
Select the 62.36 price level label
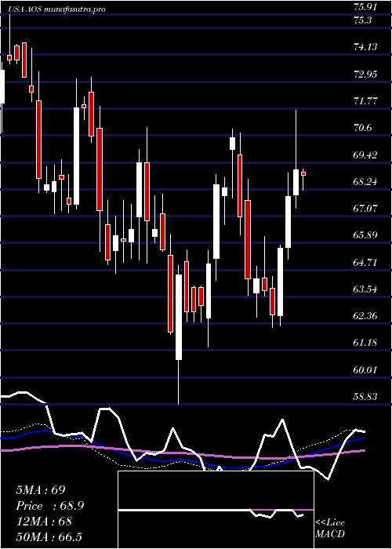pos(365,316)
